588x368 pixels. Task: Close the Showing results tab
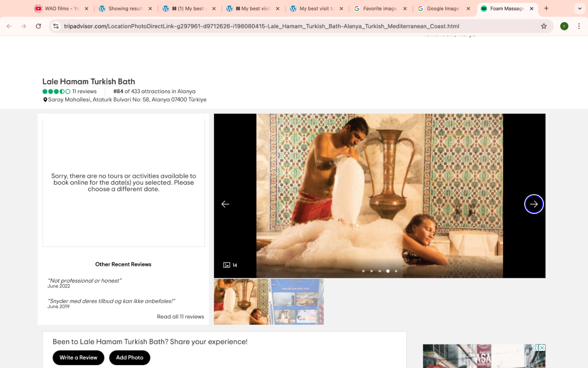pyautogui.click(x=150, y=8)
